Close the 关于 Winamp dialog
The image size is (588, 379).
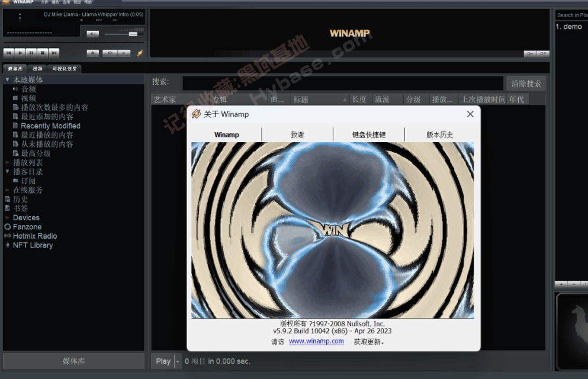pyautogui.click(x=470, y=114)
